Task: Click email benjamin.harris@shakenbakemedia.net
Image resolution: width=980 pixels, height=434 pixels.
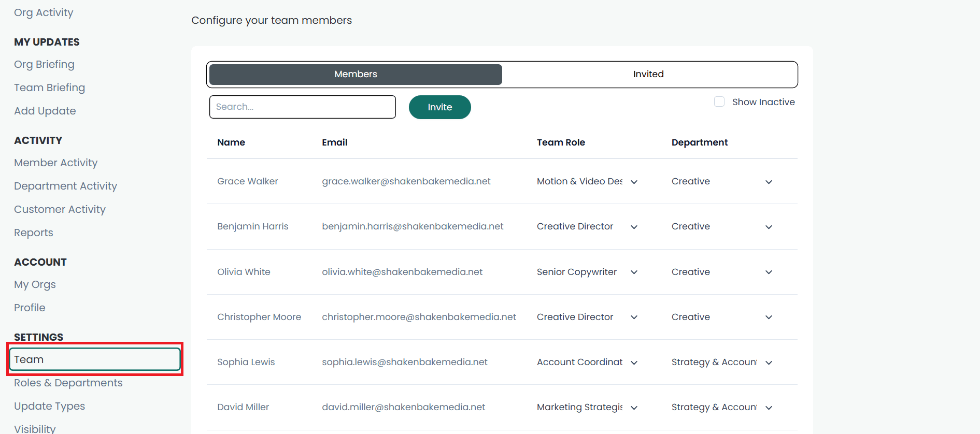Action: [413, 226]
